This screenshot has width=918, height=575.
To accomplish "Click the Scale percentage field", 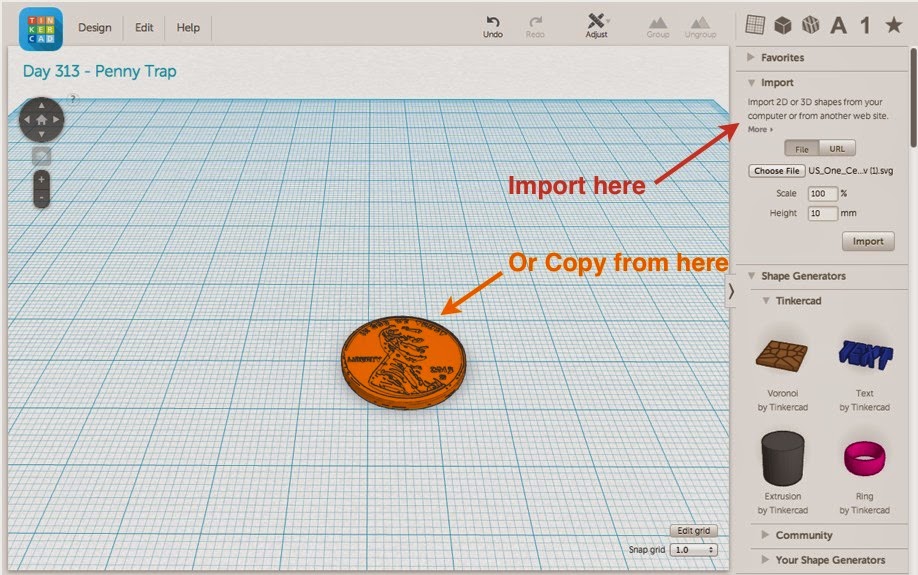I will 823,194.
